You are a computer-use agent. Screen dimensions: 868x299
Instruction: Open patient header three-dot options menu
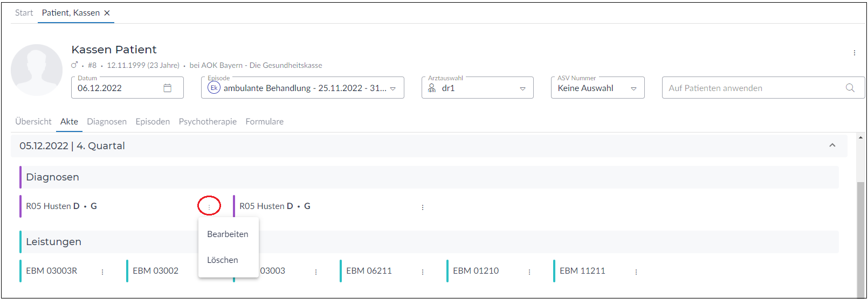854,53
